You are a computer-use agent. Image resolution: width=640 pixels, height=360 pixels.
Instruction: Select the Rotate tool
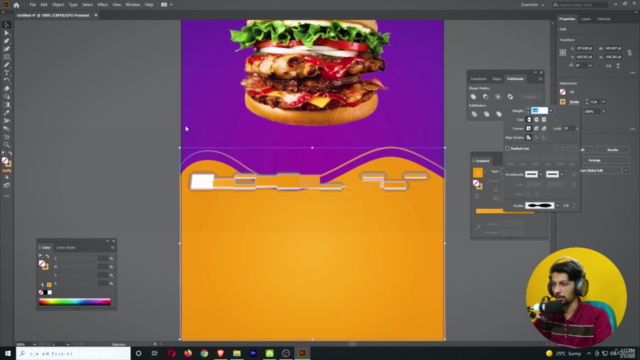(7, 81)
